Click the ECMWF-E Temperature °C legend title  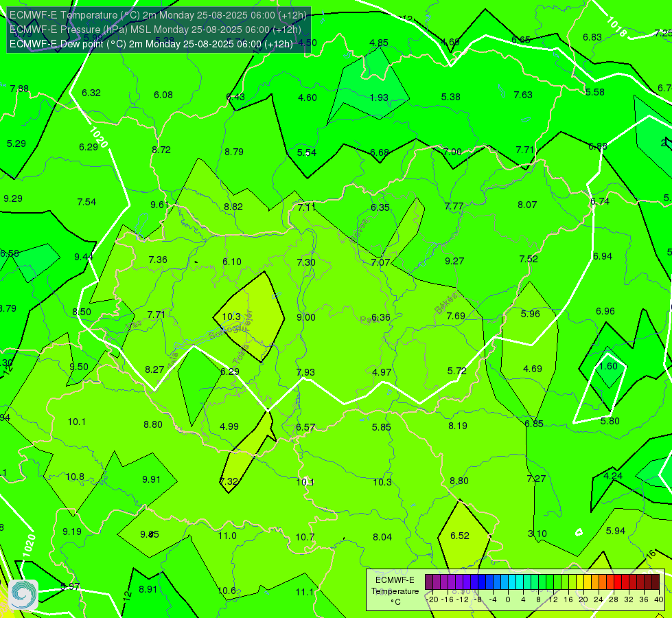tap(395, 591)
